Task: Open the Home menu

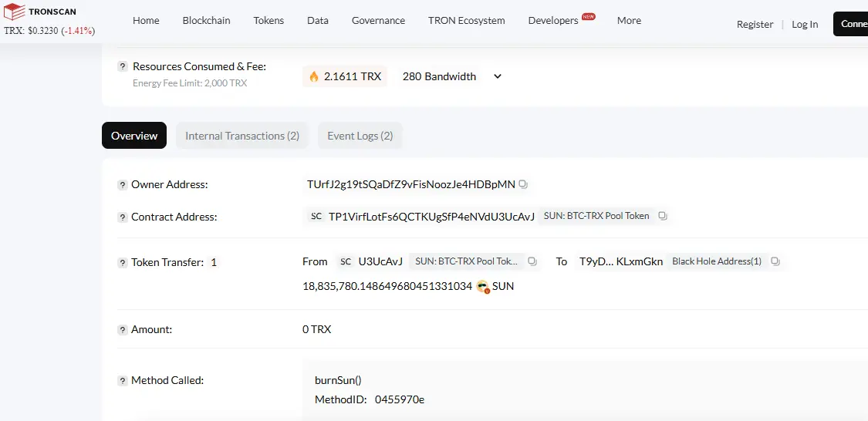Action: [x=146, y=21]
